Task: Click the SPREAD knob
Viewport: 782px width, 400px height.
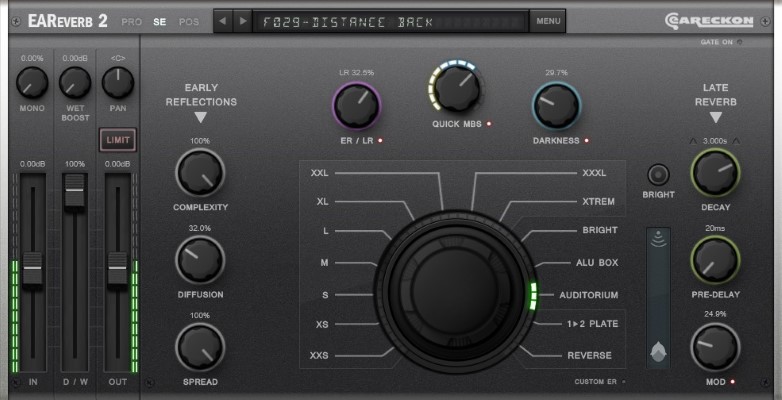Action: (x=200, y=347)
